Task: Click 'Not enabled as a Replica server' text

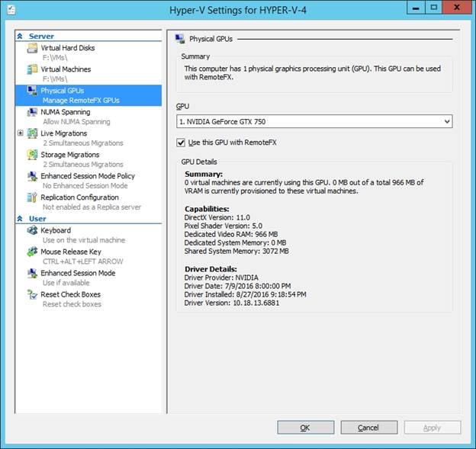Action: click(x=92, y=207)
